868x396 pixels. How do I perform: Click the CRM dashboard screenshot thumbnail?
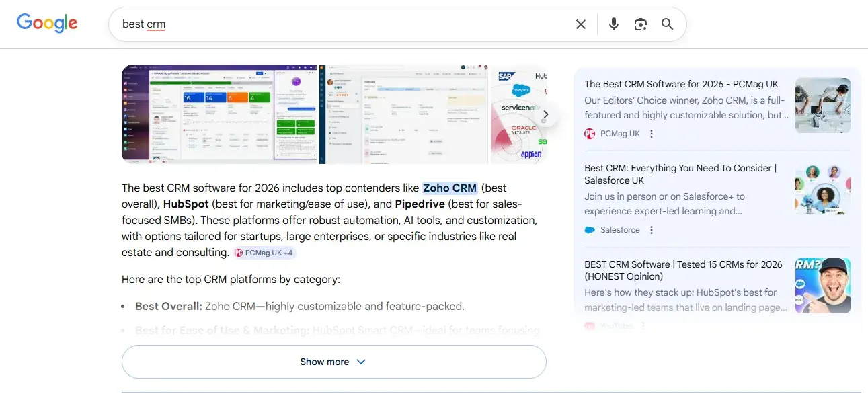(219, 114)
